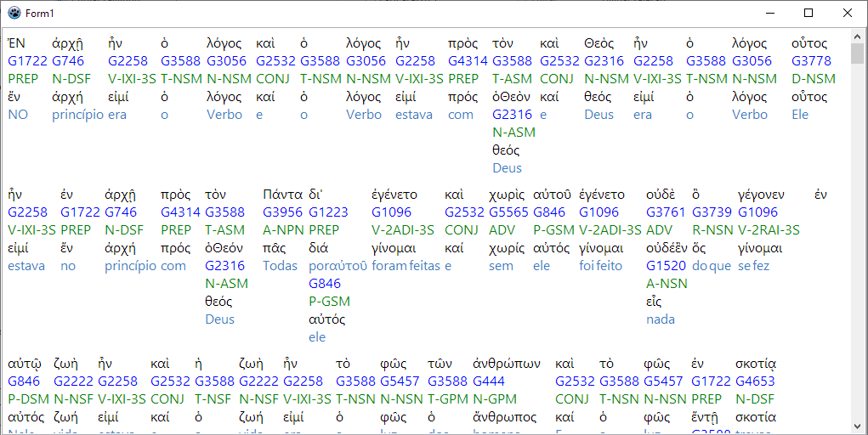Click the Form1 application icon in title bar
The width and height of the screenshot is (868, 435).
[14, 13]
